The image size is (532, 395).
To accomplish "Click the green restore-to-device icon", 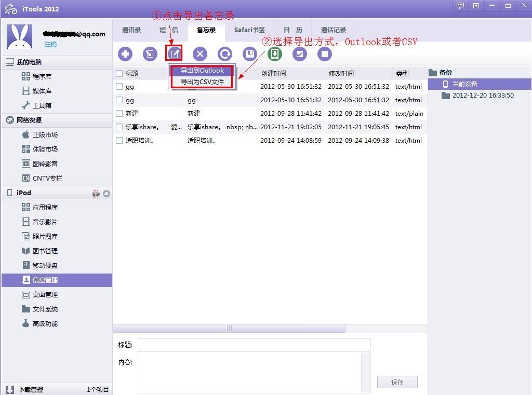I will [275, 54].
